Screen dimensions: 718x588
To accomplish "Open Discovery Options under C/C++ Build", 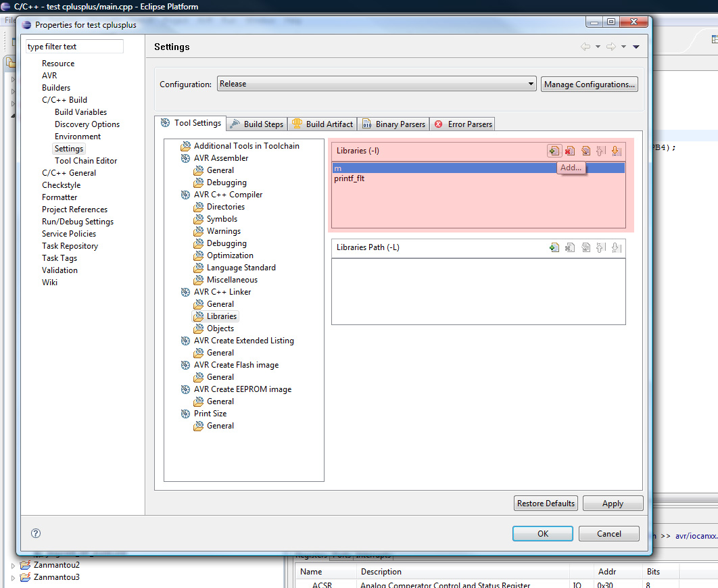I will point(87,124).
